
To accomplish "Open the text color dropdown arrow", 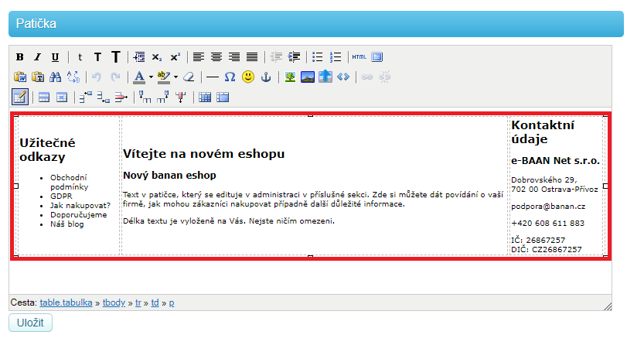I will pos(150,77).
